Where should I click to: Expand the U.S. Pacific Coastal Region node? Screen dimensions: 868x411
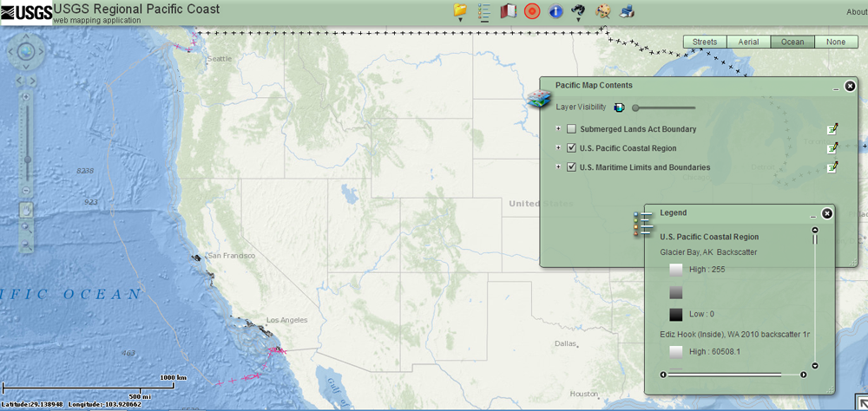(x=558, y=148)
